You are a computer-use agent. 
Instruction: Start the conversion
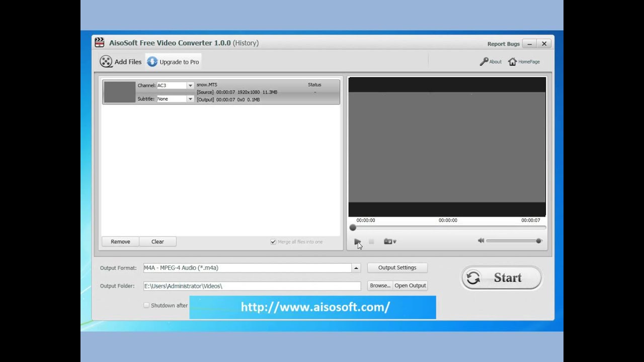[x=501, y=278]
